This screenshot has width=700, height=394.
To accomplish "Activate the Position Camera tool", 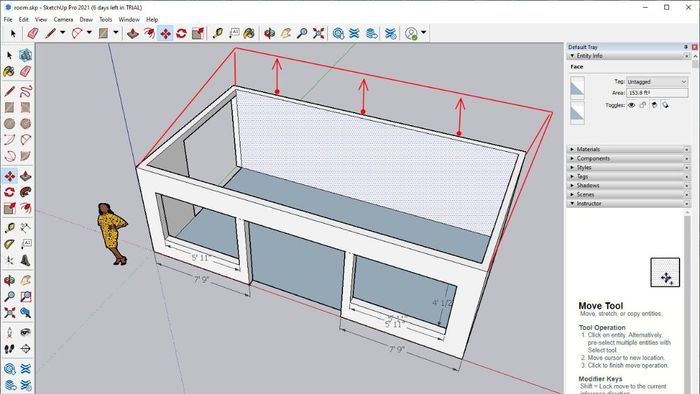I will point(9,332).
